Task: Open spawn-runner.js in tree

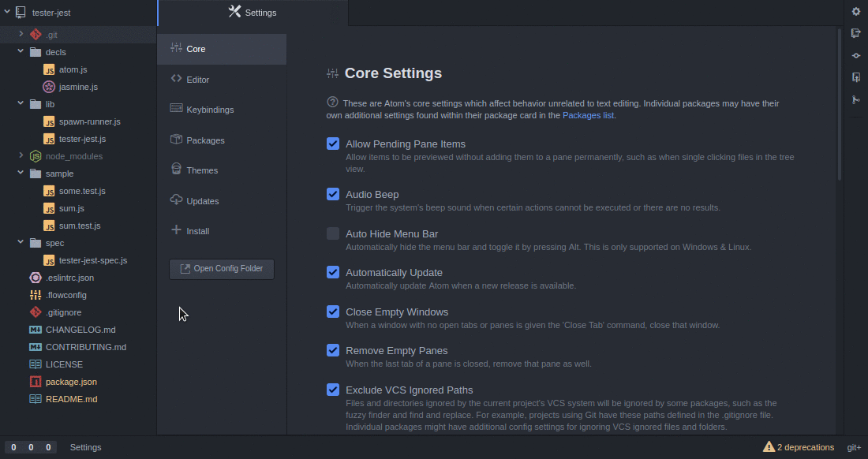Action: pyautogui.click(x=90, y=121)
